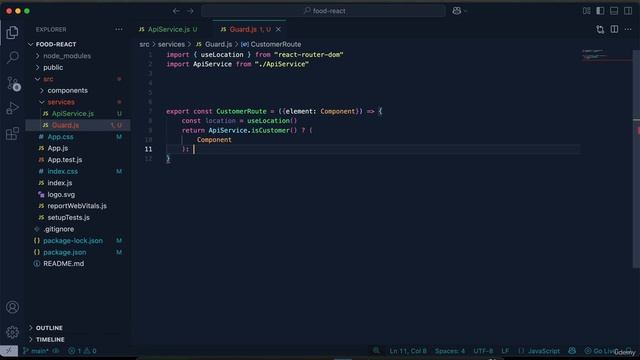Open Copilot status icon in status bar
The height and width of the screenshot is (360, 640).
coord(572,351)
